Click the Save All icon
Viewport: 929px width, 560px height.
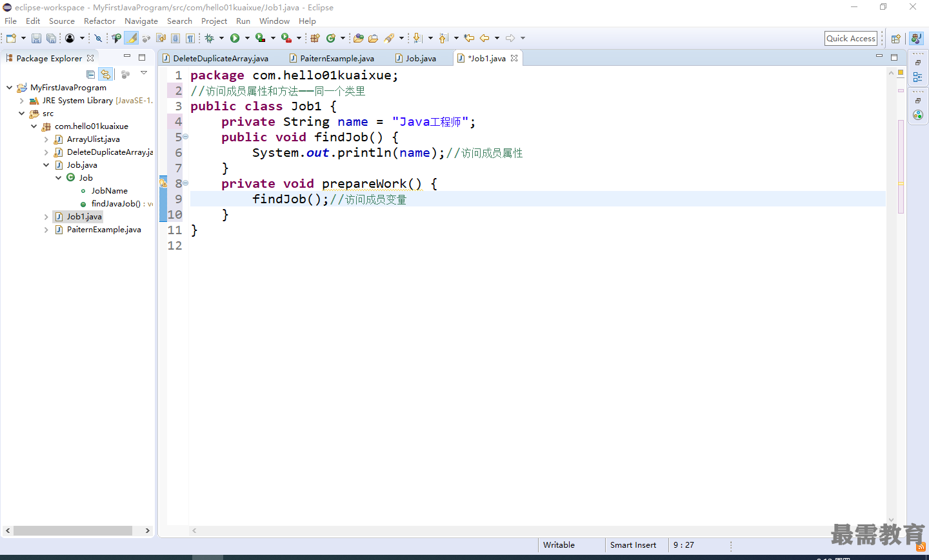(51, 38)
